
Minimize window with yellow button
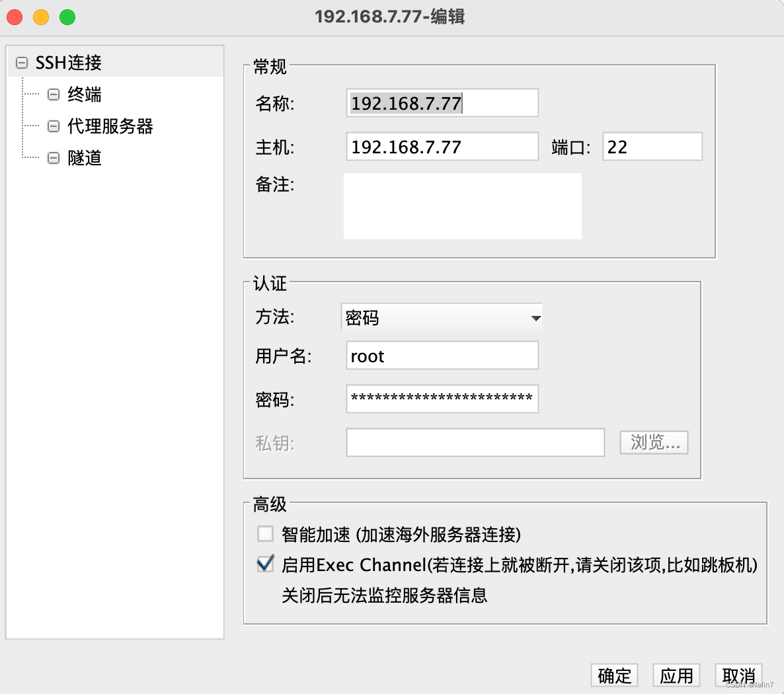[41, 17]
